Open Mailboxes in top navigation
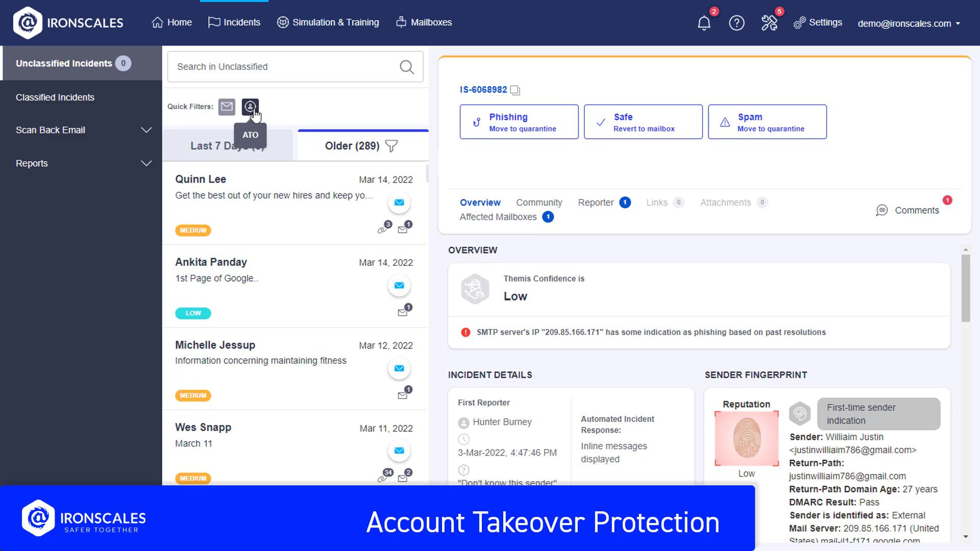 (424, 22)
